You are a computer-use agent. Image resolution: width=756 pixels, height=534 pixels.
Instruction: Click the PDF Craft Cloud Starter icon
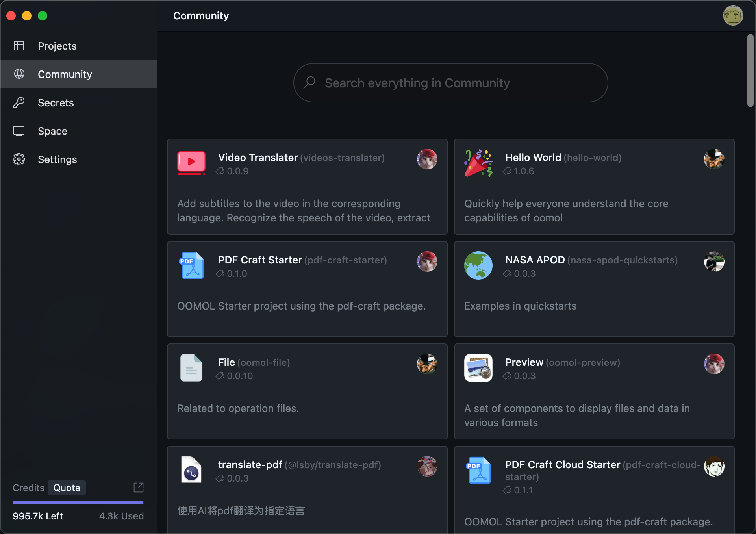(479, 470)
